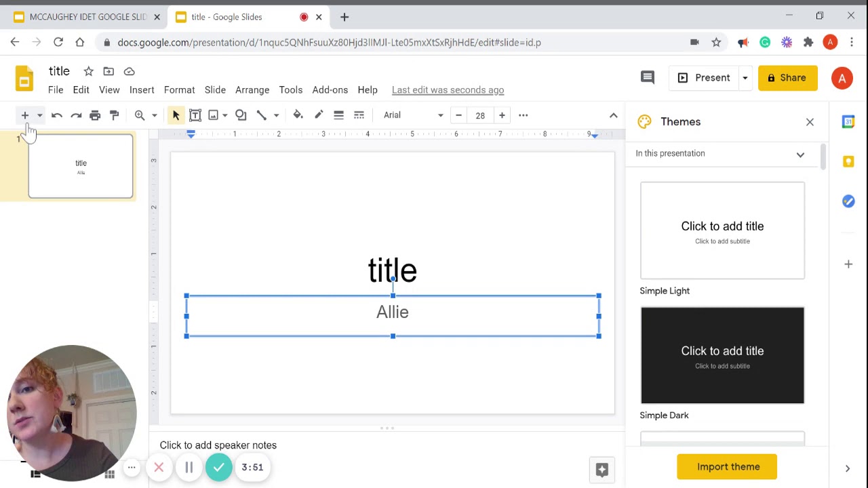Apply the Simple Light theme thumbnail

(x=722, y=230)
